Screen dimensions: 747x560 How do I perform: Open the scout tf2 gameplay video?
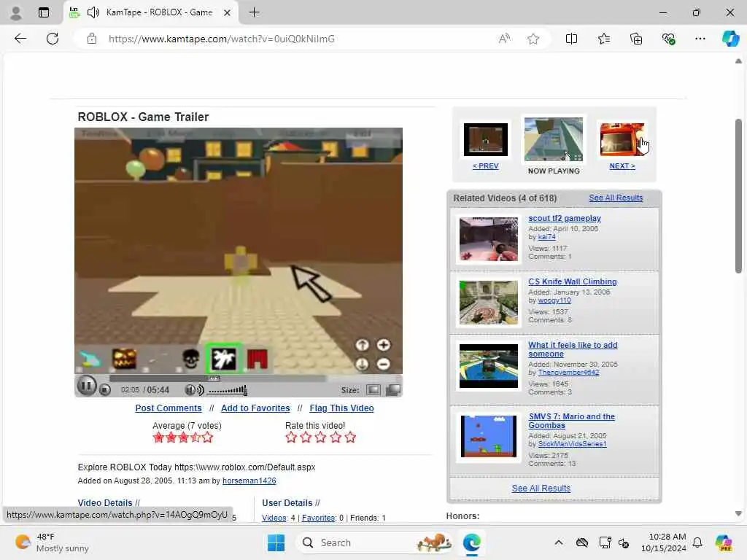[565, 218]
